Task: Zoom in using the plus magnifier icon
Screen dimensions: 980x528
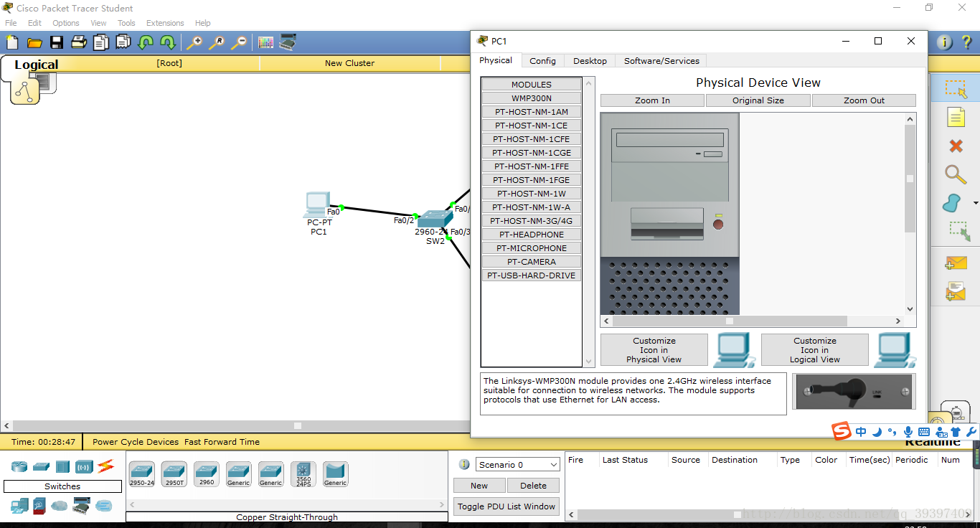Action: pos(194,42)
